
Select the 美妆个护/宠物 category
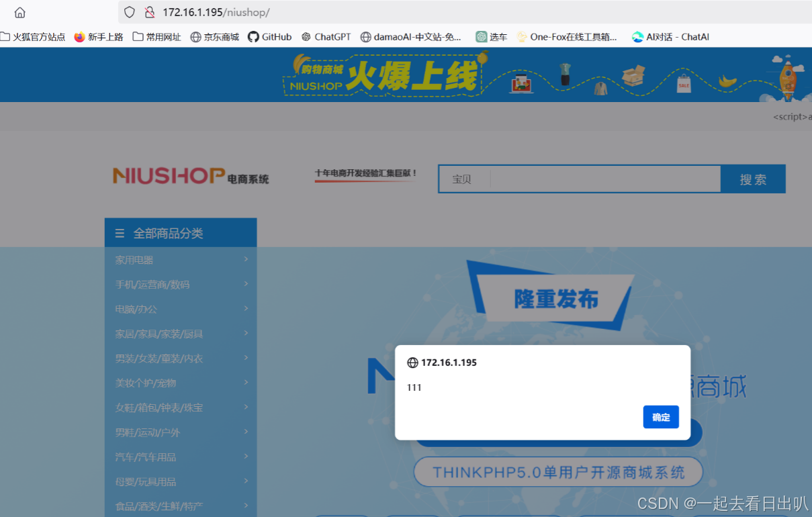pyautogui.click(x=146, y=383)
